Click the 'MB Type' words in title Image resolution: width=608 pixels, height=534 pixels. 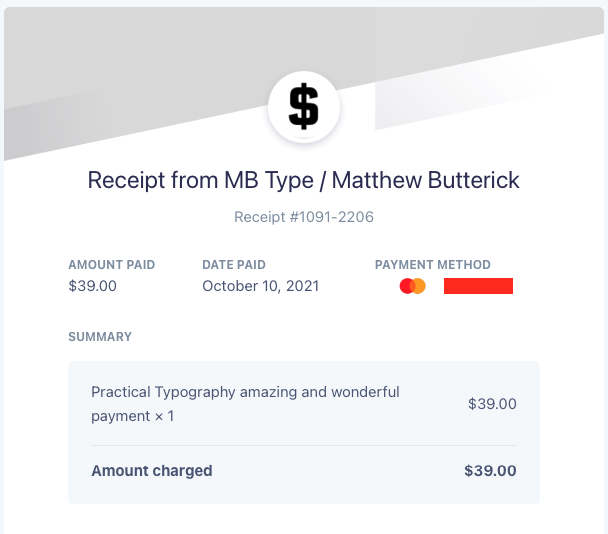point(269,180)
